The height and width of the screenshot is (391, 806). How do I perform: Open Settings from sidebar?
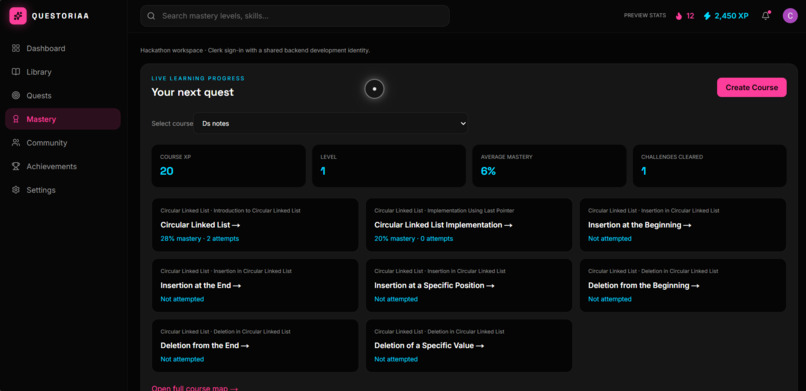click(x=63, y=190)
